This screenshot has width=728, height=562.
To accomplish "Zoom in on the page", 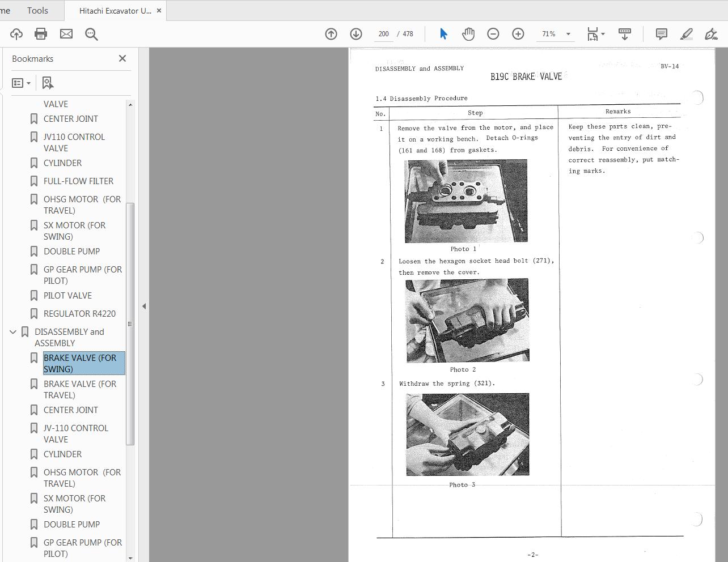I will [x=518, y=34].
